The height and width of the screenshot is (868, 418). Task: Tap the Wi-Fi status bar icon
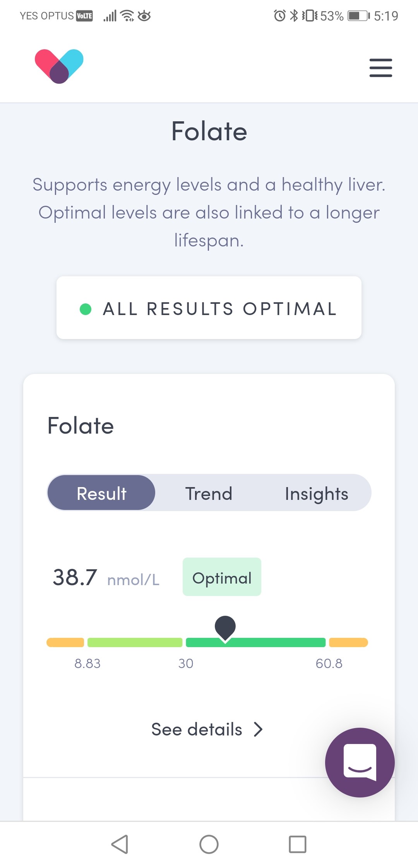(127, 16)
